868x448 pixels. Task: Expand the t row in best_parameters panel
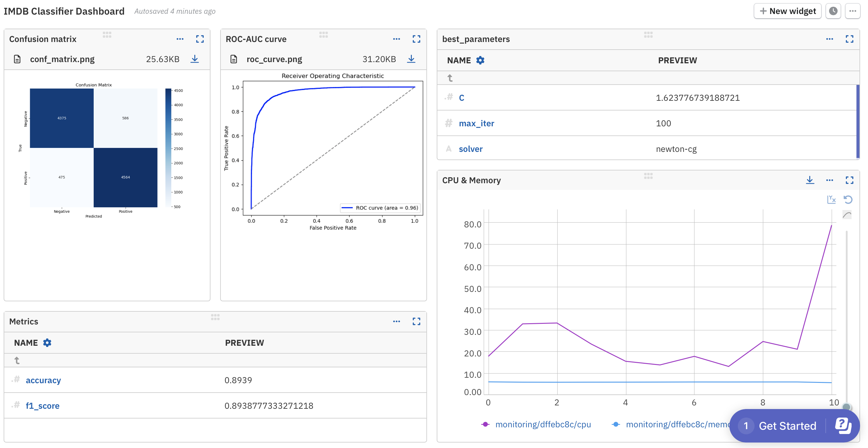coord(450,78)
